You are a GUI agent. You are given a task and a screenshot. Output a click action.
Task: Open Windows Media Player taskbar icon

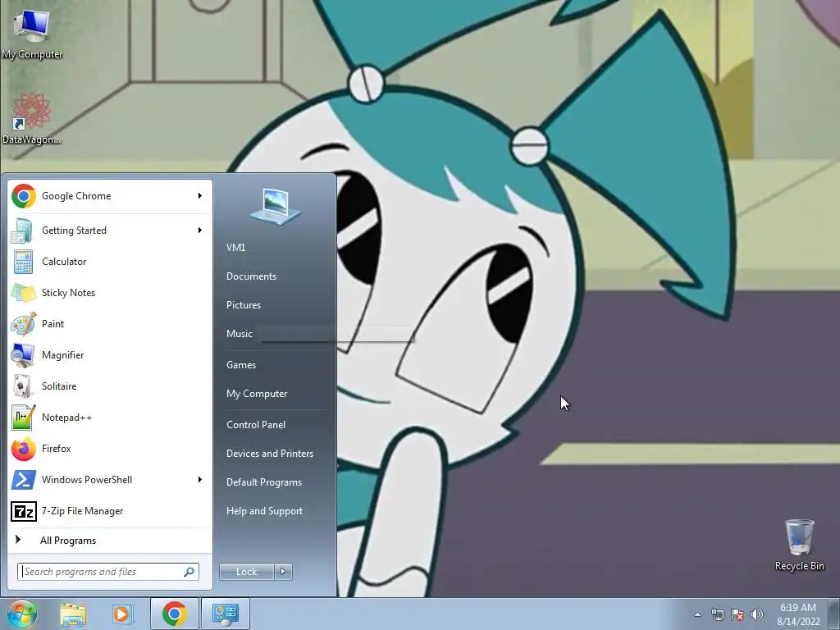point(123,614)
